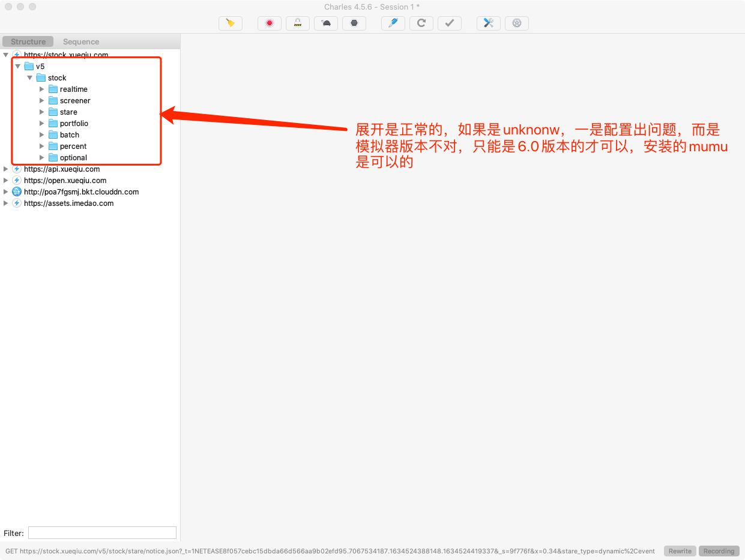Expand the optional folder
Viewport: 745px width, 560px height.
42,157
